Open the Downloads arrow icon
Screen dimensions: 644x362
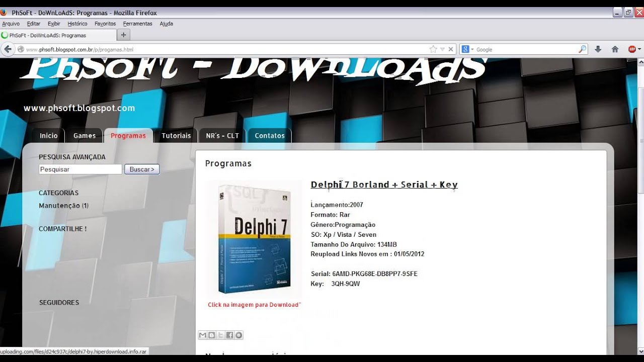click(598, 49)
